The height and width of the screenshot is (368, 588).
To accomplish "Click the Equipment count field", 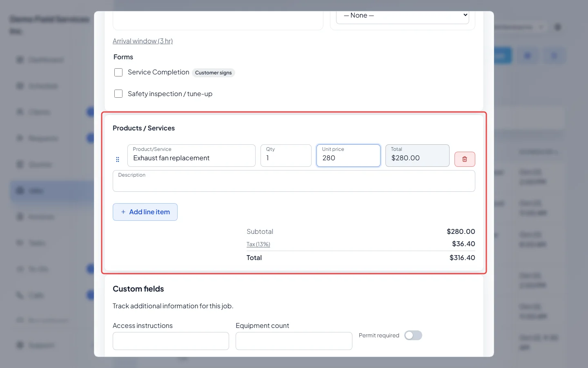I will (x=294, y=341).
